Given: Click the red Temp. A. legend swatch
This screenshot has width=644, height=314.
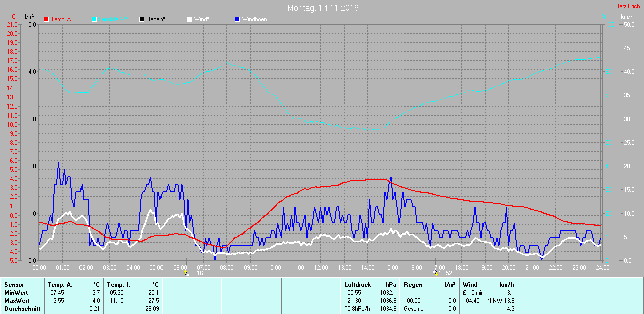Looking at the screenshot, I should pos(47,19).
